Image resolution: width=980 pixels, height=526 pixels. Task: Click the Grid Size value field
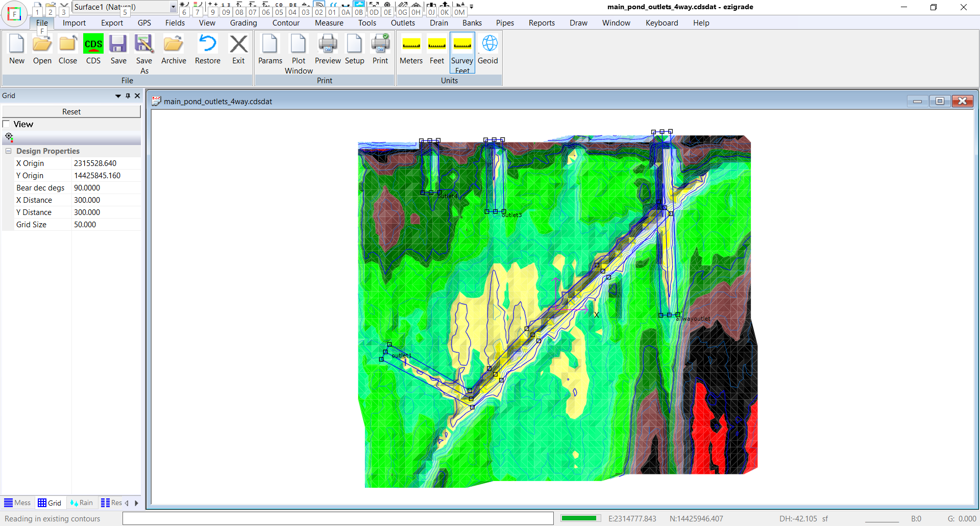(105, 225)
